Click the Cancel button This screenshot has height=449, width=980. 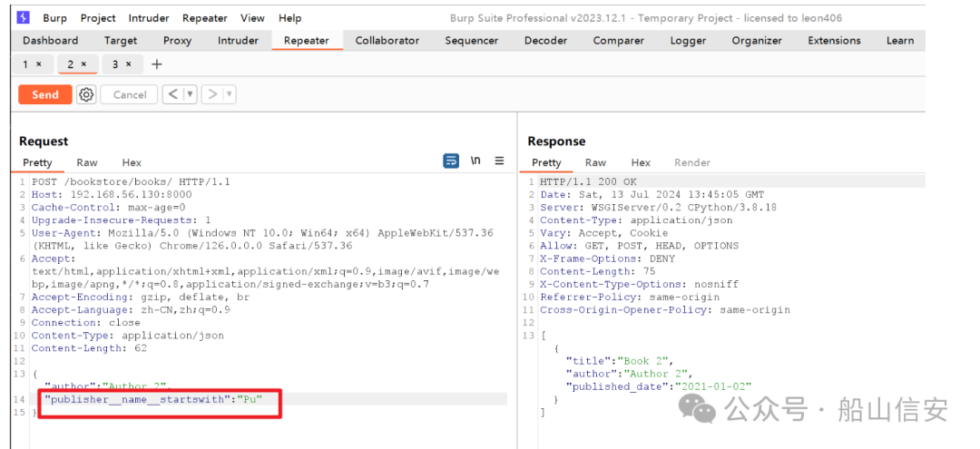[130, 95]
